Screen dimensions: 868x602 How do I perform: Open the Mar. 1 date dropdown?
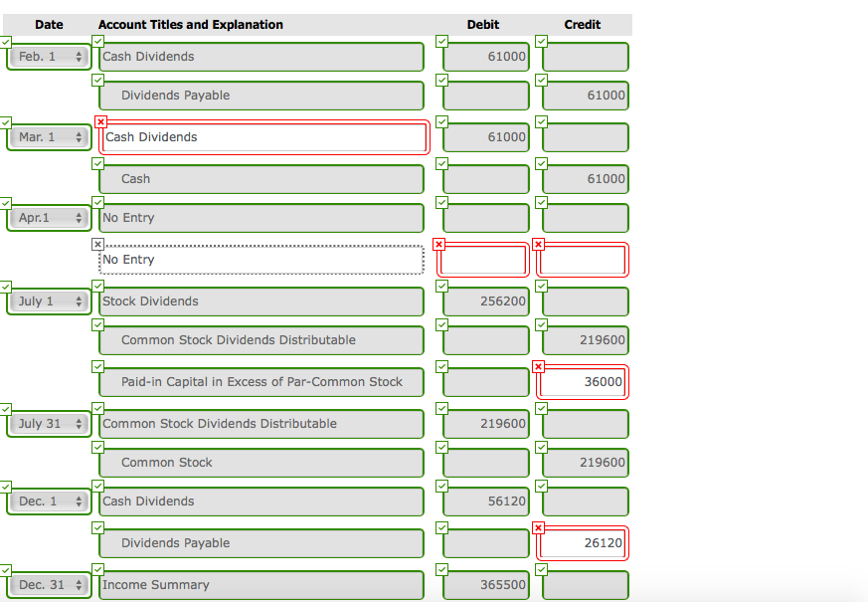click(x=50, y=136)
